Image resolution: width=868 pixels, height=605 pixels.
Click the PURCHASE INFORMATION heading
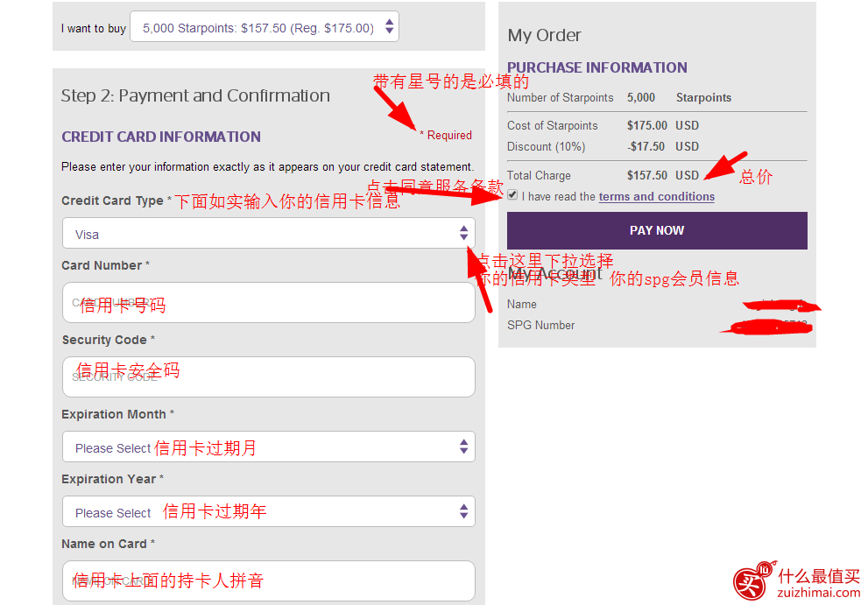pyautogui.click(x=597, y=67)
